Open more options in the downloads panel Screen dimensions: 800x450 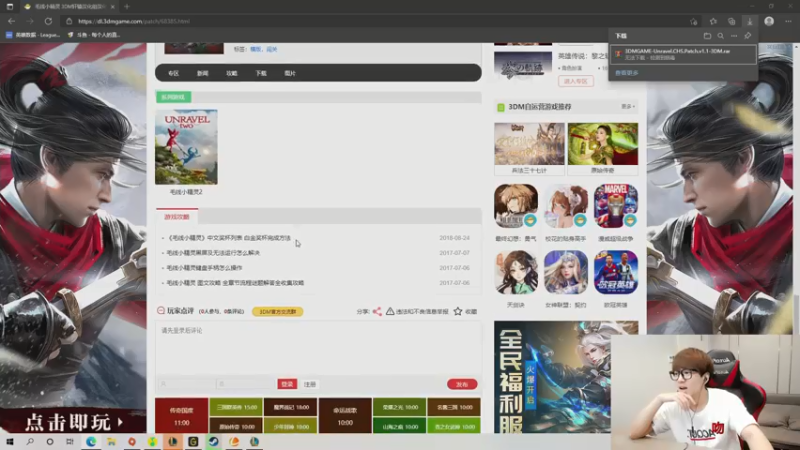point(734,36)
